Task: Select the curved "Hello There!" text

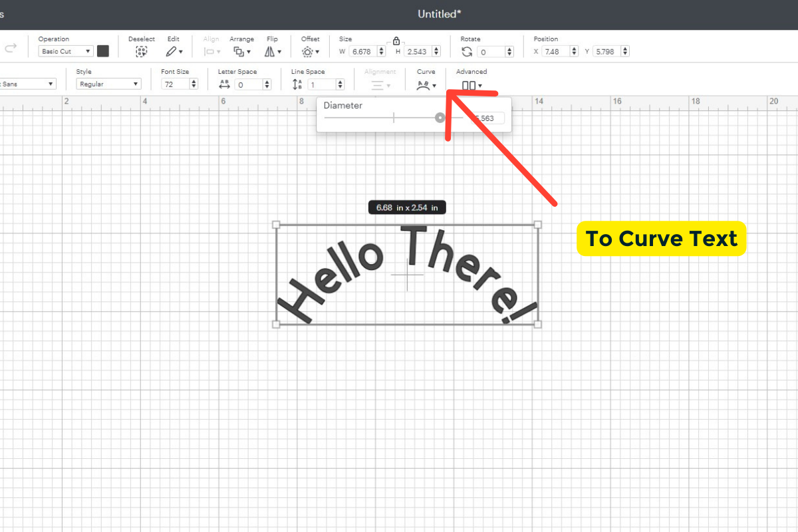Action: (407, 275)
